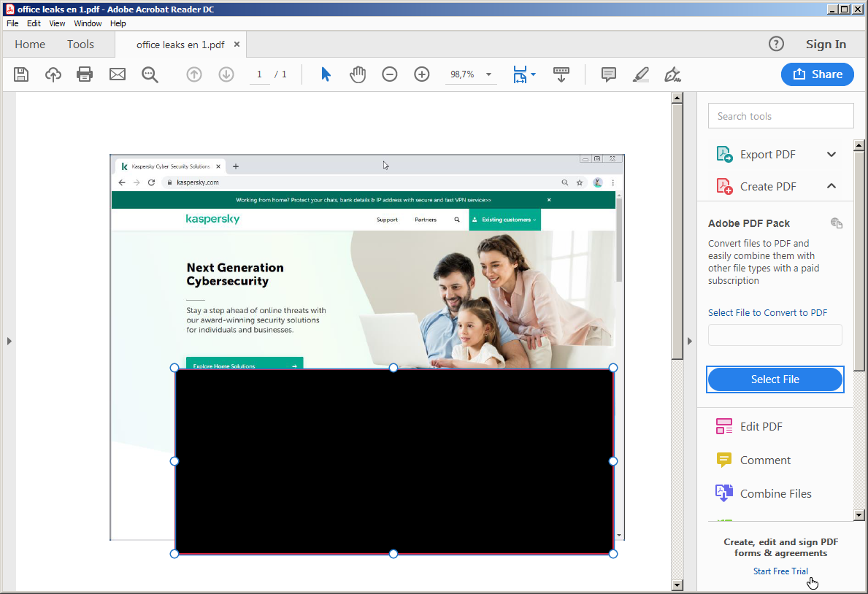Screen dimensions: 868x594
Task: Click the Comment tool icon
Action: (x=724, y=460)
